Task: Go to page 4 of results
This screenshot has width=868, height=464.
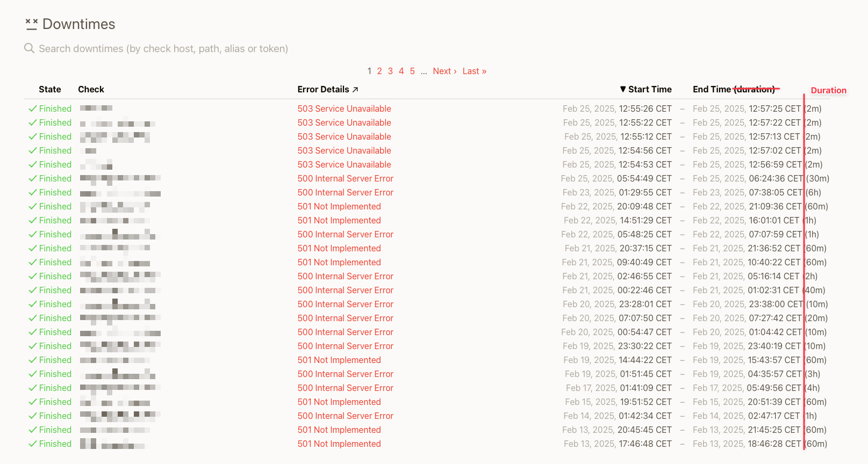Action: pyautogui.click(x=401, y=71)
